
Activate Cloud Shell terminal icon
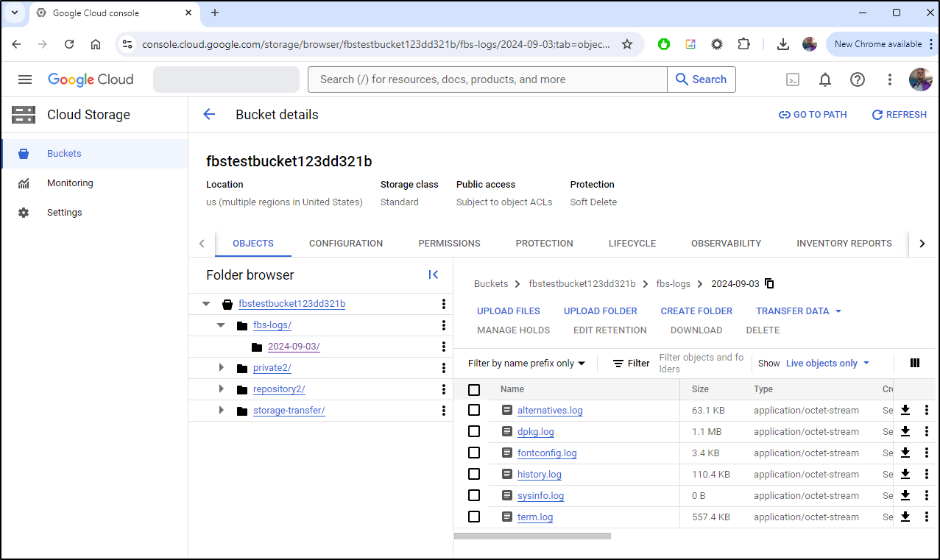tap(793, 79)
